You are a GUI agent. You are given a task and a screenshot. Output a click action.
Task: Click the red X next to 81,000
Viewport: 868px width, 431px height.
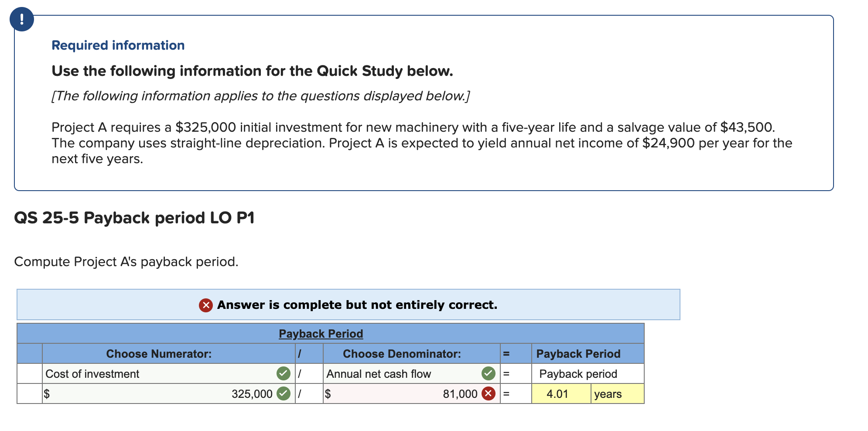(489, 394)
